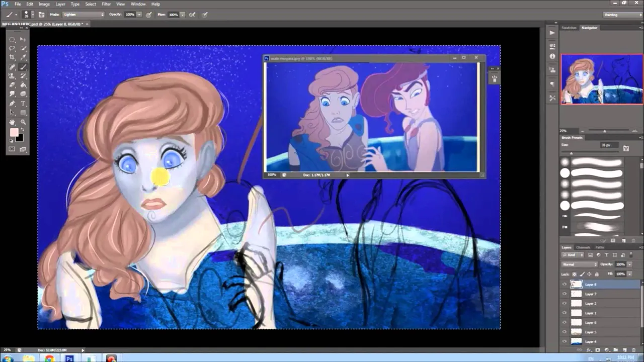The width and height of the screenshot is (644, 362).
Task: Open the brush Mode dropdown
Action: 84,15
